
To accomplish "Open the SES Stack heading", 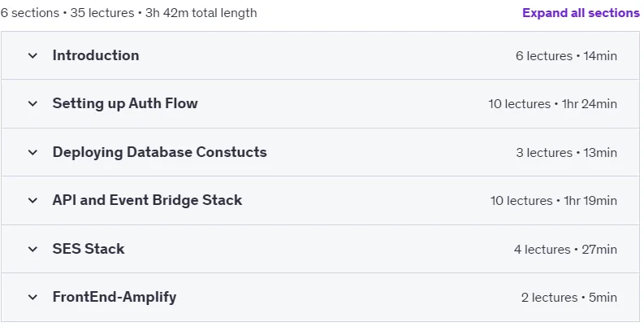I will [89, 248].
